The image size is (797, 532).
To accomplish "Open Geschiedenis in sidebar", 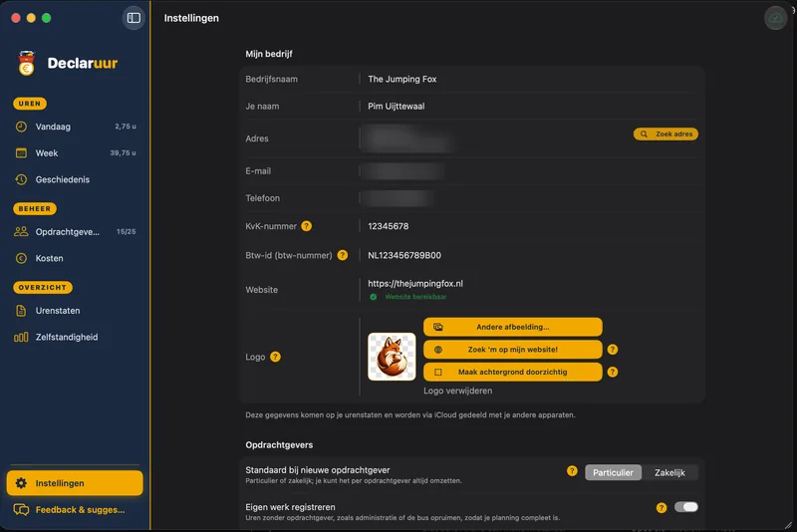I will tap(75, 179).
